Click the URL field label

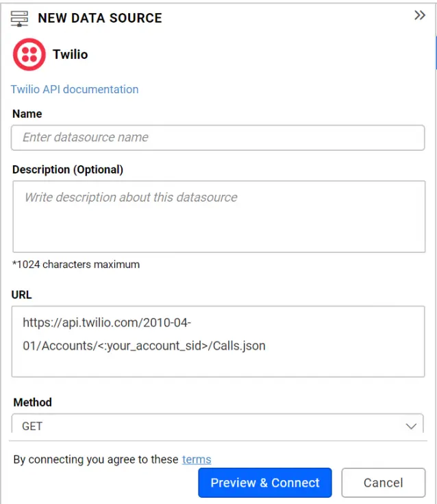(23, 295)
